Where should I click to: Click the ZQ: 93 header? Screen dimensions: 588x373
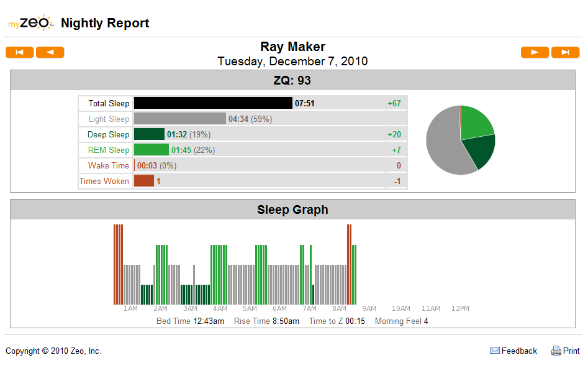point(292,80)
